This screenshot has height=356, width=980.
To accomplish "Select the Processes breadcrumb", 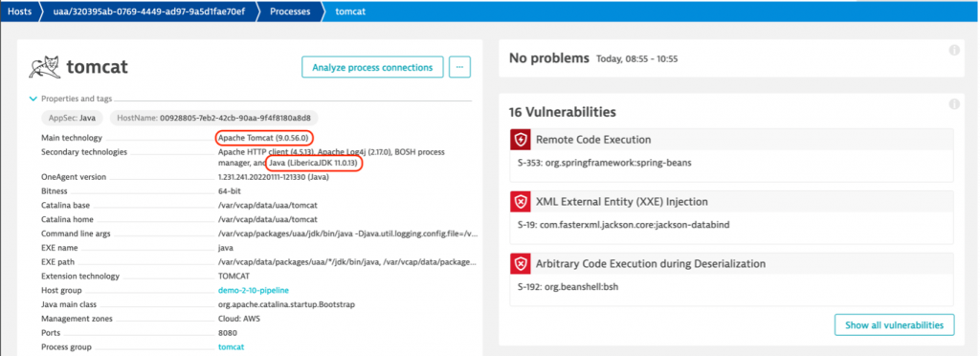I will (290, 11).
